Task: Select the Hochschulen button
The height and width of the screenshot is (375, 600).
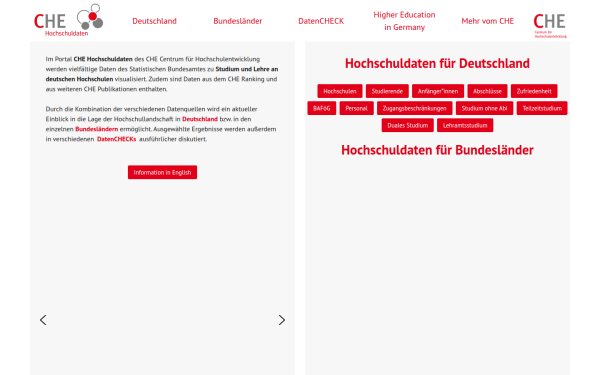Action: [x=340, y=91]
